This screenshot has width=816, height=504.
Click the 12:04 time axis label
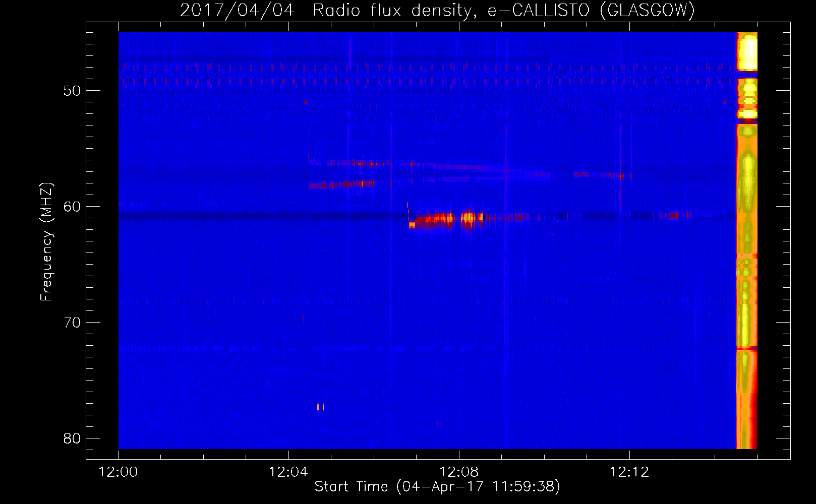tap(288, 472)
